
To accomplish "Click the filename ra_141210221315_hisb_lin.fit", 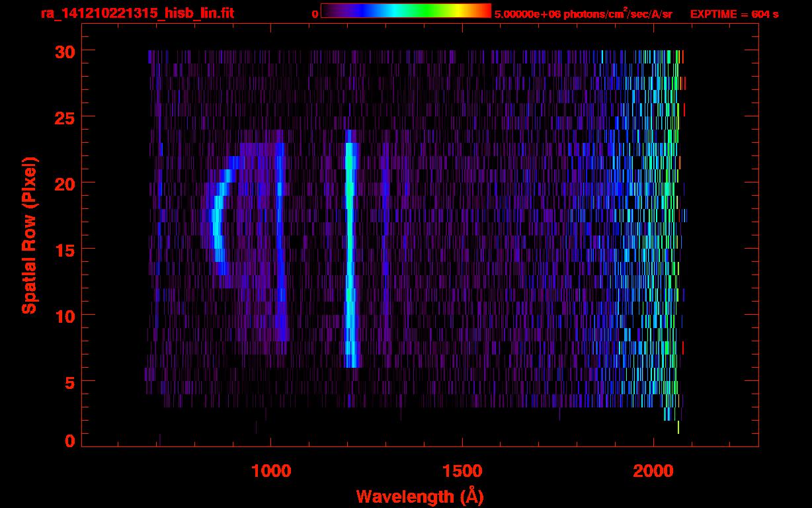I will point(137,13).
